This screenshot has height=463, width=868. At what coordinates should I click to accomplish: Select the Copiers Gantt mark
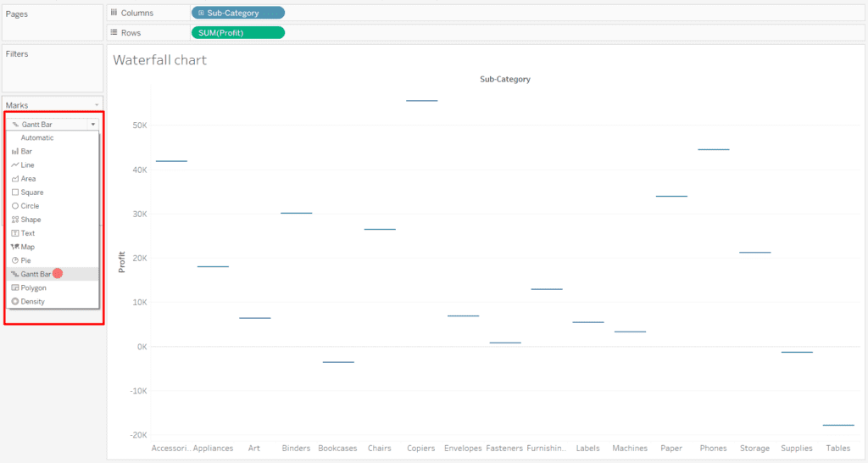pyautogui.click(x=422, y=101)
